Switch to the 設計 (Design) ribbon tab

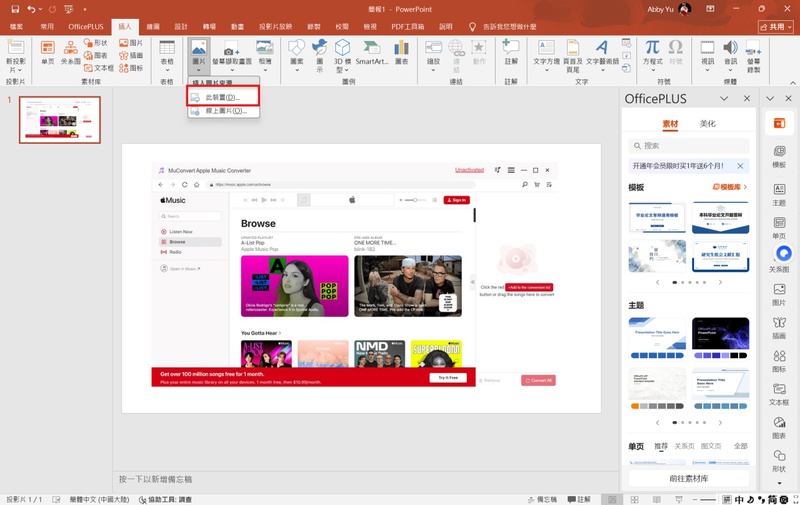point(181,27)
